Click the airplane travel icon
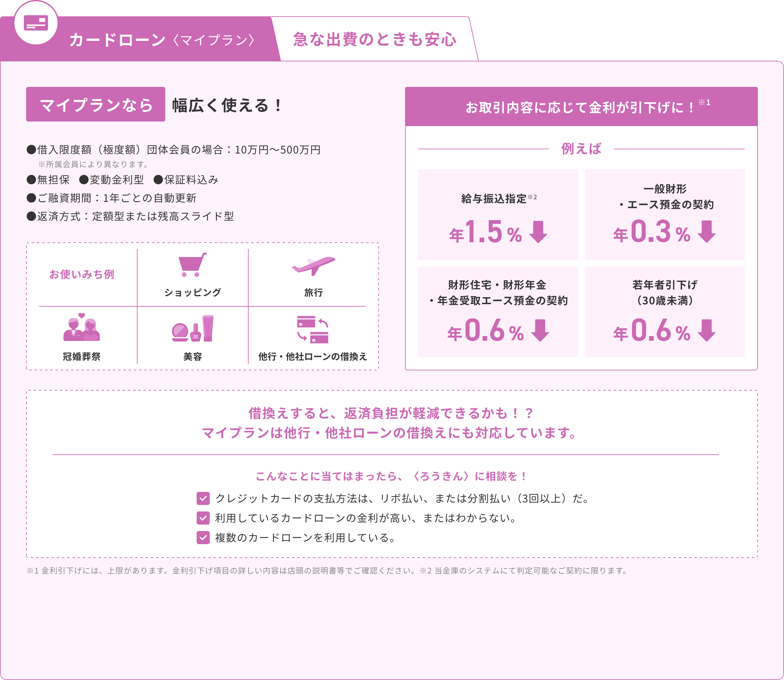784x680 pixels. pyautogui.click(x=313, y=265)
